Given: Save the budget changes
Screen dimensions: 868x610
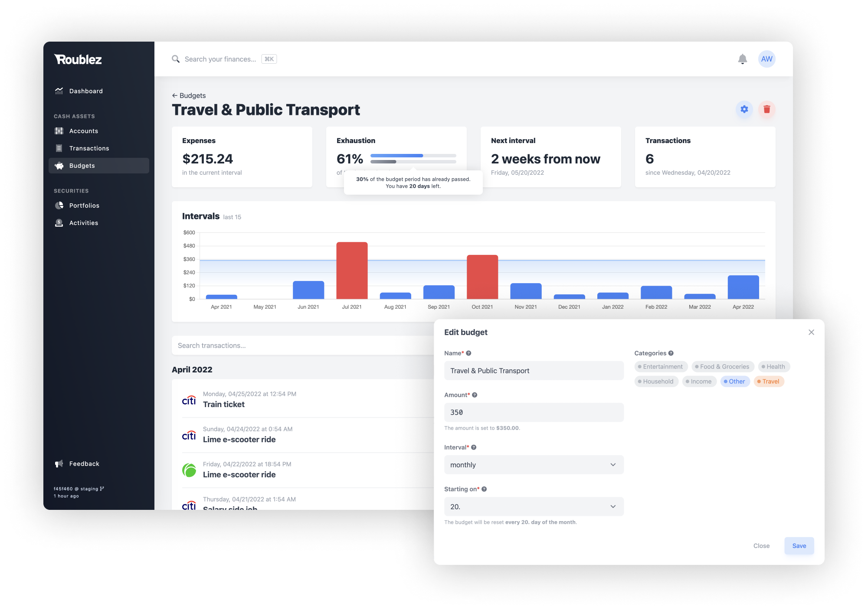Looking at the screenshot, I should pyautogui.click(x=799, y=546).
